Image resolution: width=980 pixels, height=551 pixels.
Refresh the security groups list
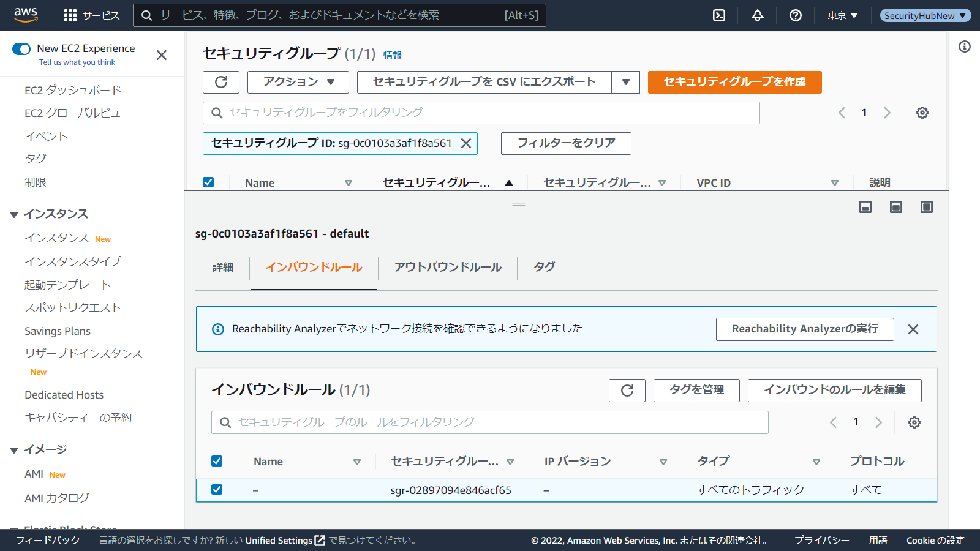pos(221,82)
